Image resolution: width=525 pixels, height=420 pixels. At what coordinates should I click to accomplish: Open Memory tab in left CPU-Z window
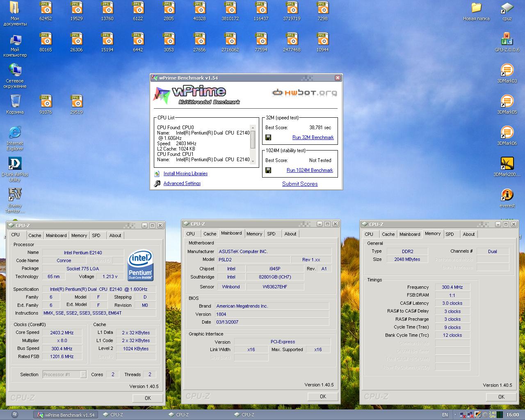79,235
